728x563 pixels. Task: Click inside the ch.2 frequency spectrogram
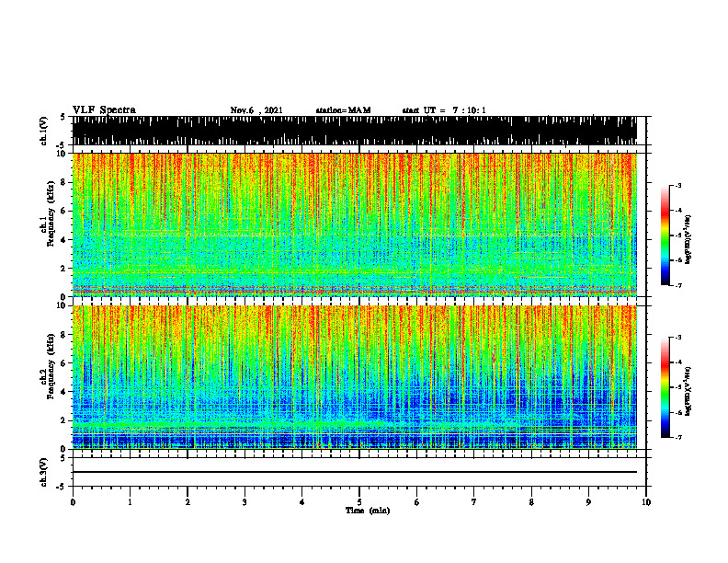(354, 377)
